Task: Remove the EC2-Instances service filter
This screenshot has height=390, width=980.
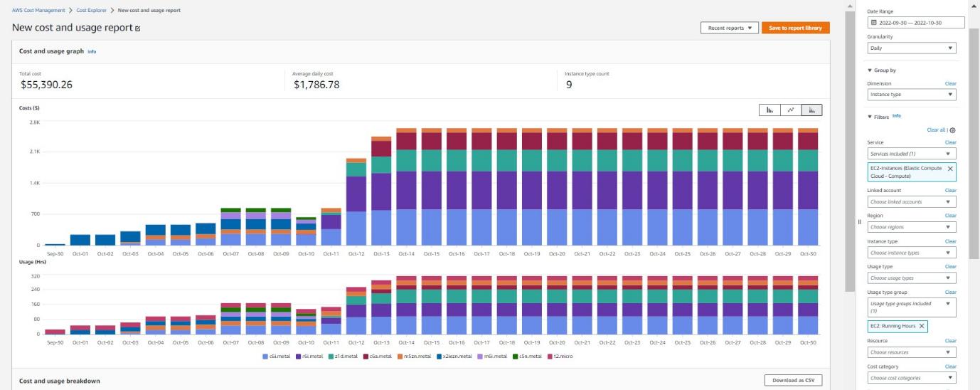Action: 950,169
